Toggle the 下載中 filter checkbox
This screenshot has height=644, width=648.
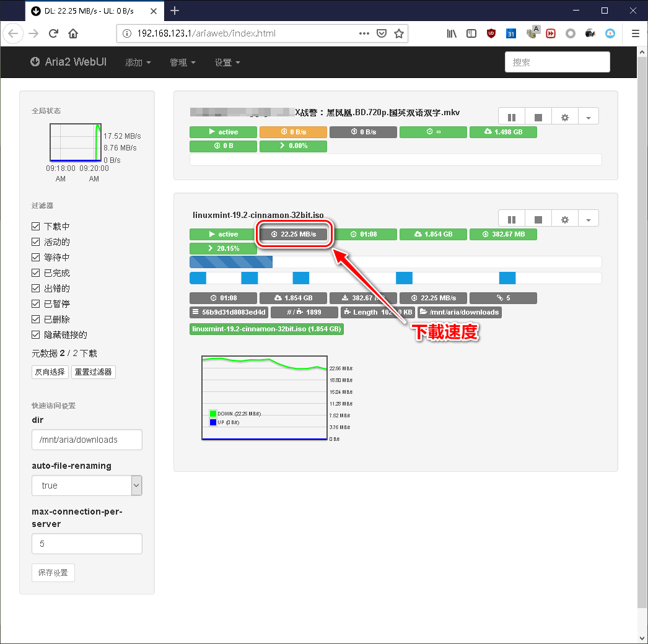[35, 227]
